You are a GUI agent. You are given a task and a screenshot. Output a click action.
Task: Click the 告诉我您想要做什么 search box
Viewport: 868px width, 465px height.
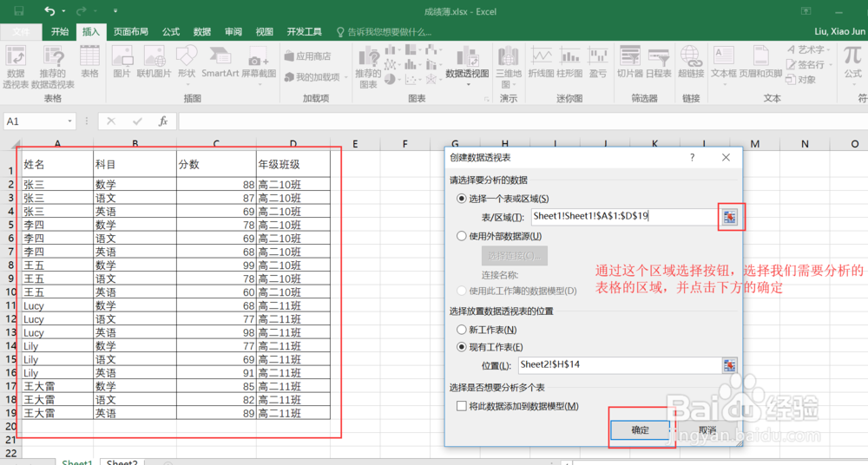384,31
